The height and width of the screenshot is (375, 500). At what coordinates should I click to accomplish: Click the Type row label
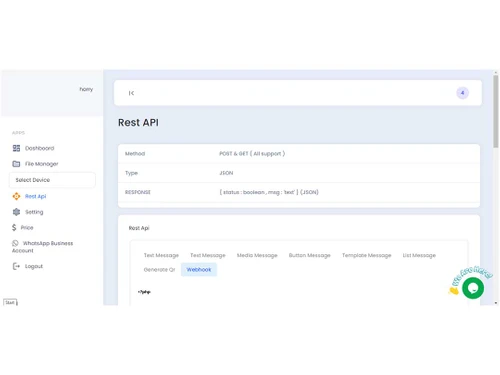pos(131,173)
